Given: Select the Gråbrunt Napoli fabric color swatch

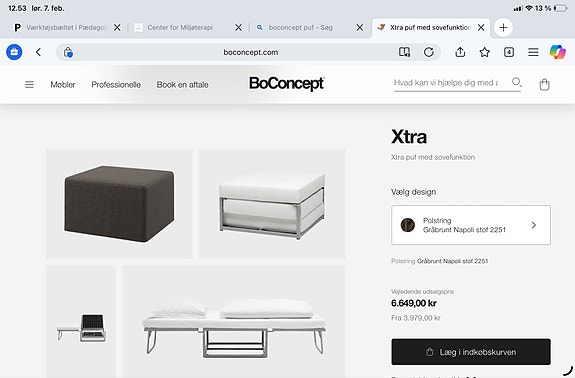Looking at the screenshot, I should click(407, 225).
